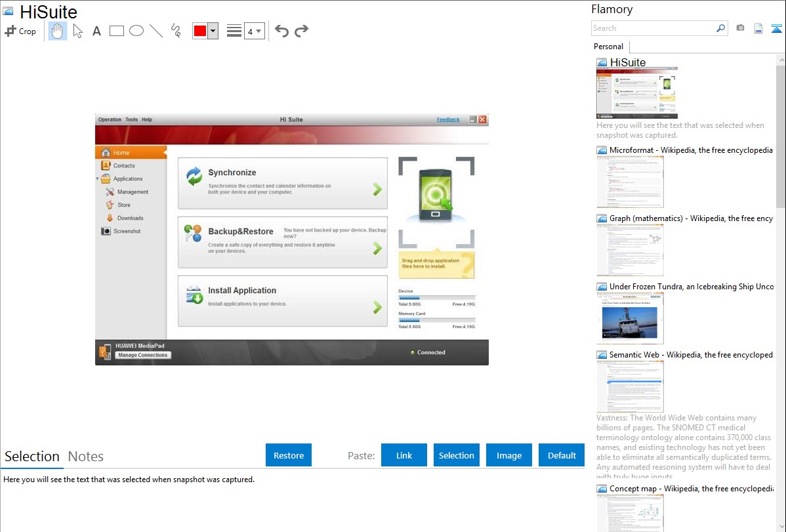This screenshot has height=532, width=786.
Task: Click the Paste Image button
Action: [x=508, y=455]
